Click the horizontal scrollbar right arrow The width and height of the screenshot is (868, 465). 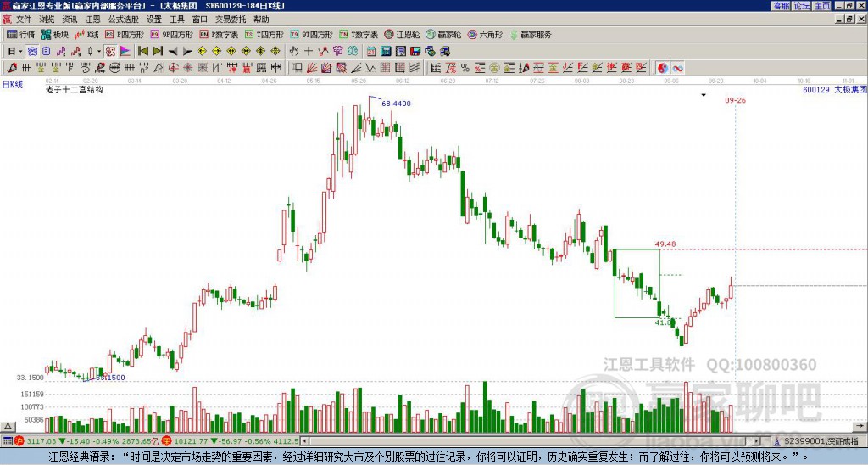tap(757, 441)
